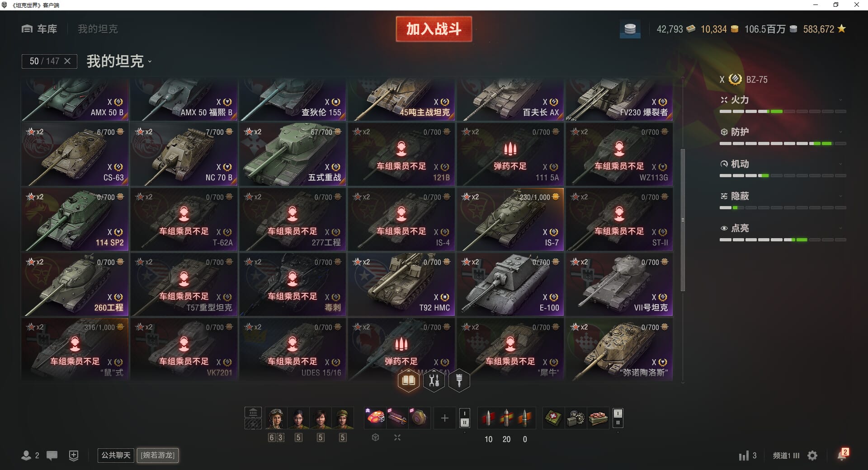Select the IS-7 tank card
868x470 pixels.
[510, 220]
